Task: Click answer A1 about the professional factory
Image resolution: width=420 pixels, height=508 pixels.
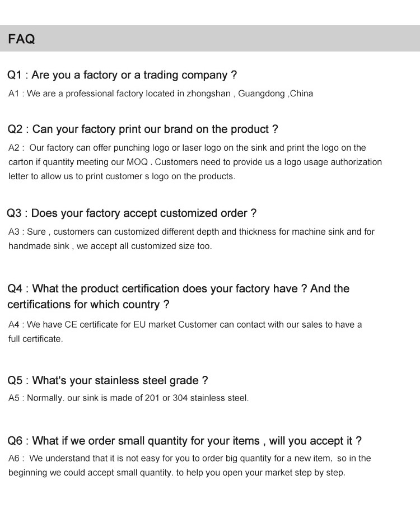Action: [x=160, y=94]
